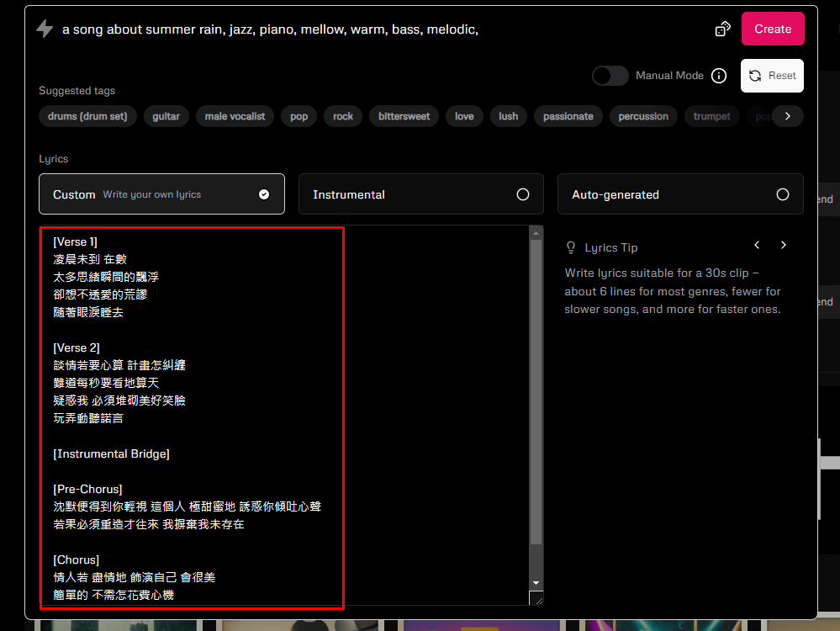Select the Auto-generated lyrics option
This screenshot has width=840, height=631.
679,194
